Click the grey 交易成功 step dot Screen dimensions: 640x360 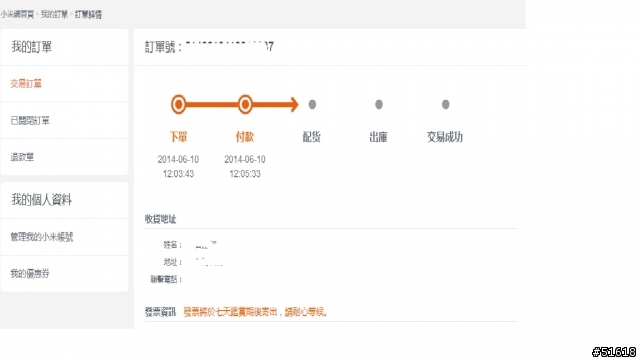(x=445, y=104)
